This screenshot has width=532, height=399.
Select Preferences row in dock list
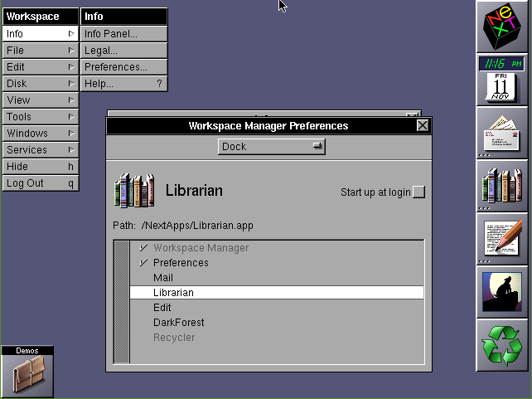pyautogui.click(x=277, y=263)
